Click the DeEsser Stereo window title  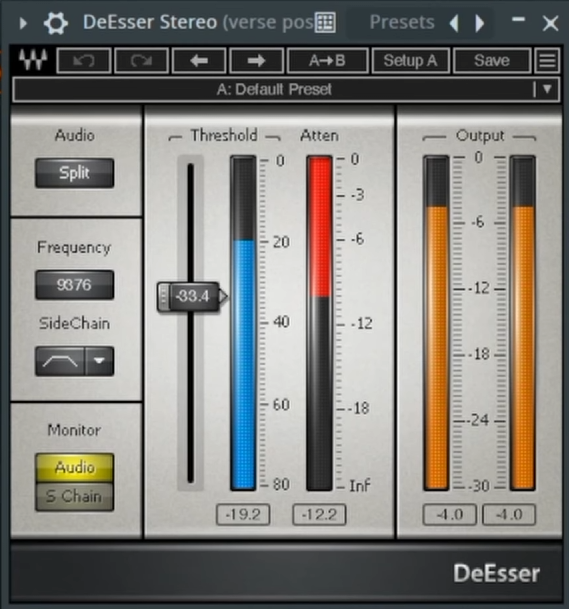coord(150,22)
